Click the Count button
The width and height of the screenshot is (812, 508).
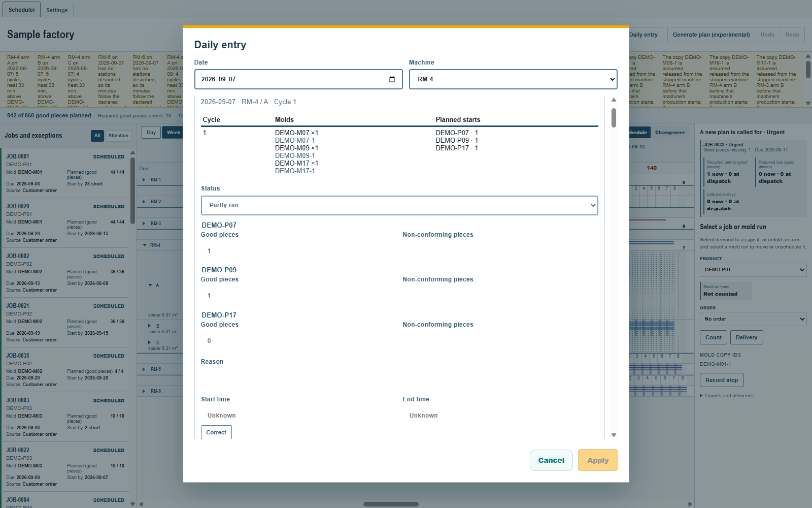713,337
